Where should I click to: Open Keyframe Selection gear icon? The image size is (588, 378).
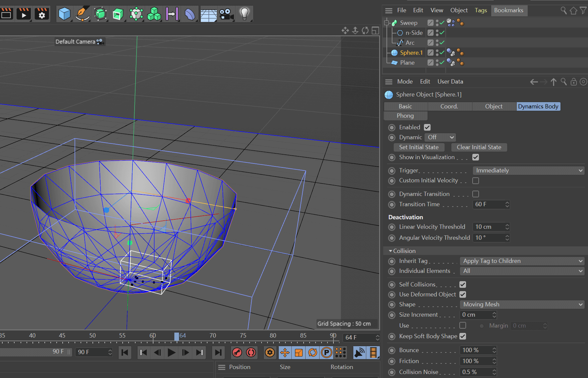pyautogui.click(x=270, y=352)
